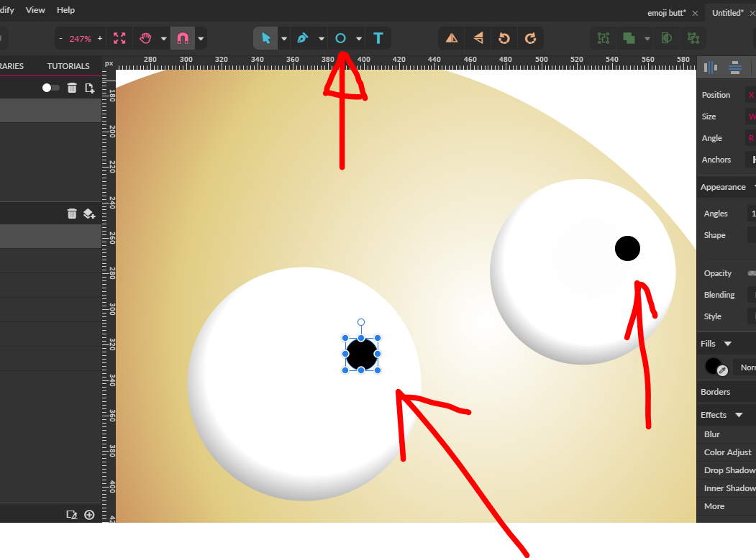Image resolution: width=756 pixels, height=558 pixels.
Task: Zoom out with the minus button
Action: 60,39
